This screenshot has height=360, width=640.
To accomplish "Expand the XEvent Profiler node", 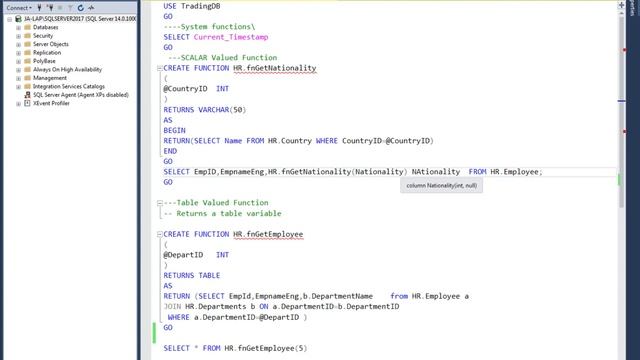I will click(18, 104).
